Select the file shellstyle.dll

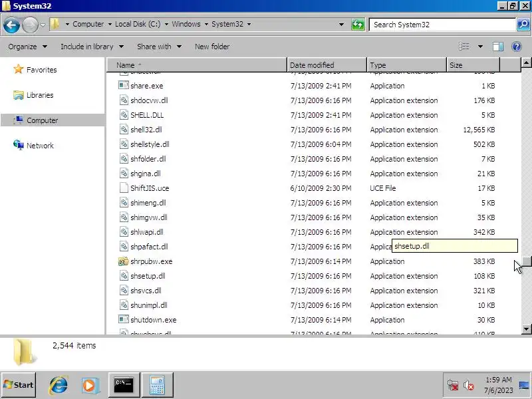click(x=150, y=144)
